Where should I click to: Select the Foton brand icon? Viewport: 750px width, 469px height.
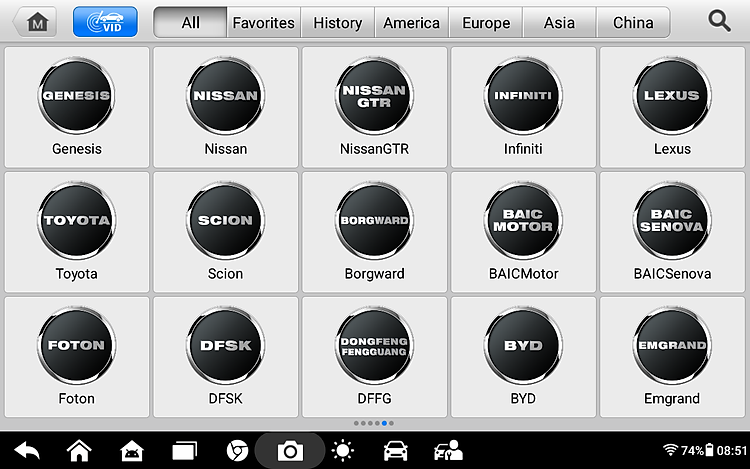77,345
